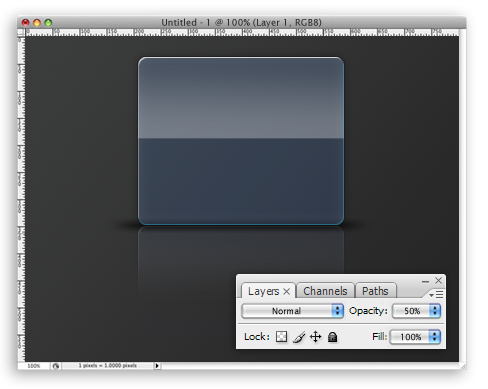Enable lock image pixels brush icon
488x389 pixels.
click(299, 337)
